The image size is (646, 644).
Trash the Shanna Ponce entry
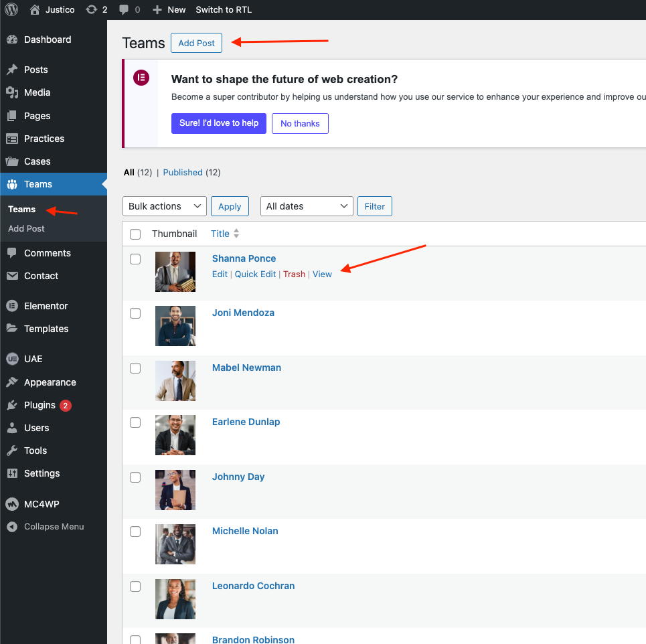point(294,274)
